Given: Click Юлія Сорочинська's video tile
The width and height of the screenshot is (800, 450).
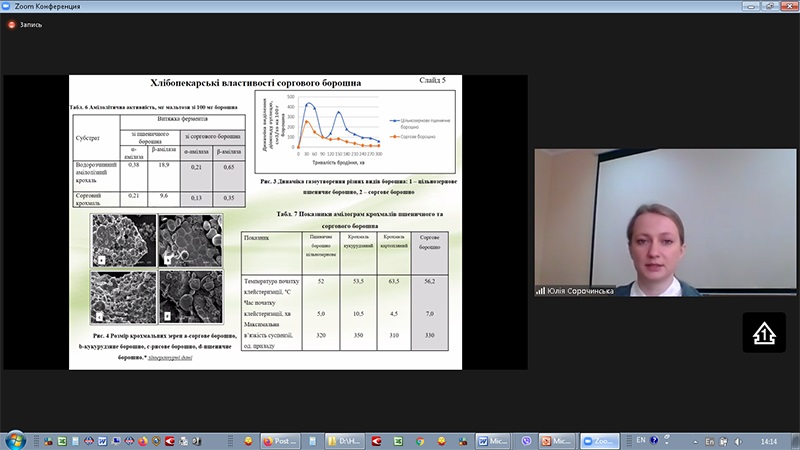Looking at the screenshot, I should point(665,222).
